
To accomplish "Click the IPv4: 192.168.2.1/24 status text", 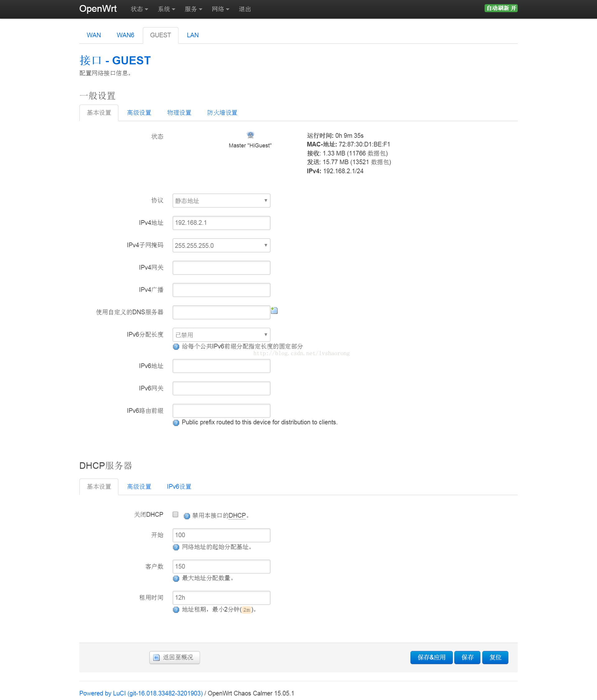I will [335, 171].
